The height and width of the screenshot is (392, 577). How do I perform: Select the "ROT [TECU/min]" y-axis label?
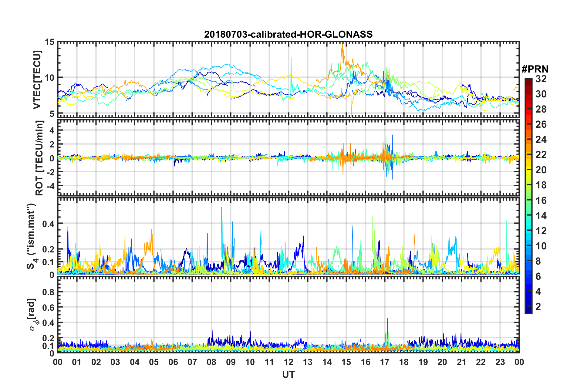[x=39, y=158]
